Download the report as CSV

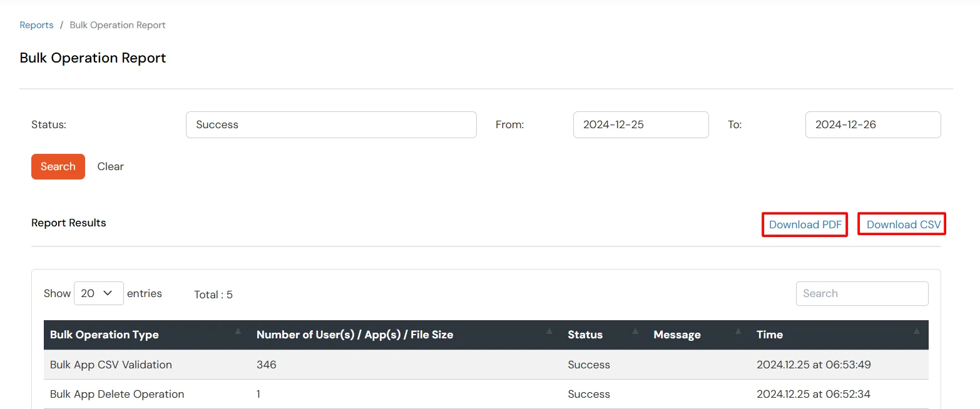[x=901, y=224]
